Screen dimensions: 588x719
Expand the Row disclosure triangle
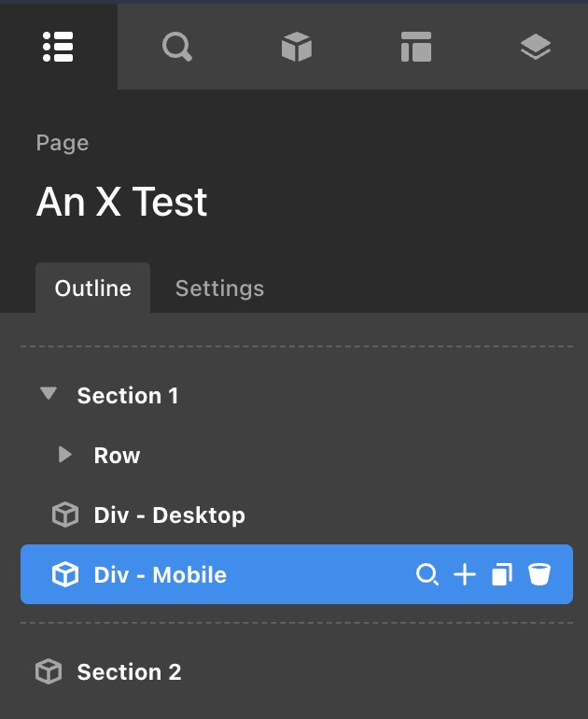click(64, 455)
